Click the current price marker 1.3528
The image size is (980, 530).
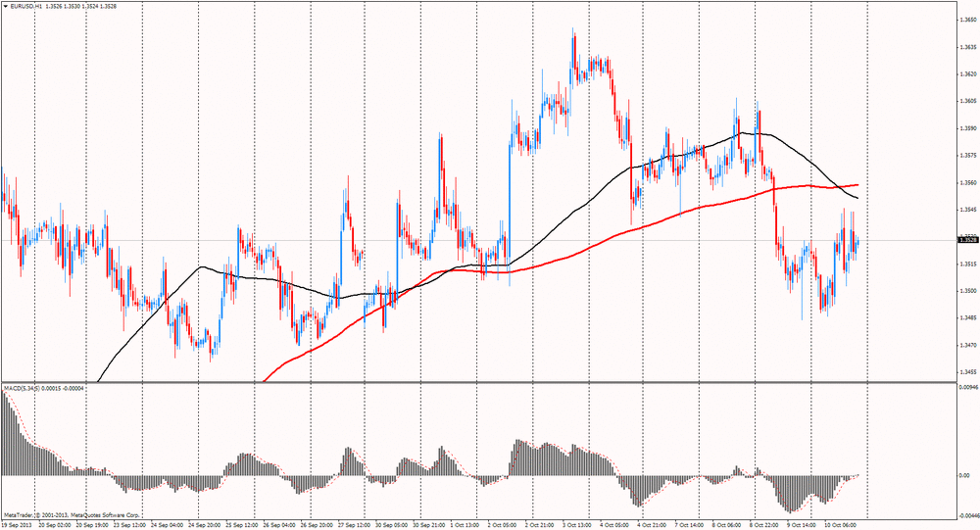tap(967, 239)
